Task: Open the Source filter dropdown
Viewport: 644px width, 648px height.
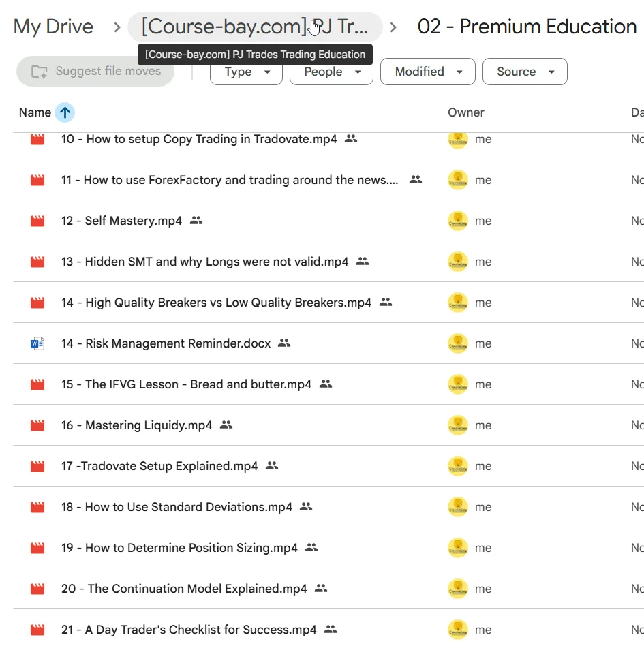Action: click(525, 72)
